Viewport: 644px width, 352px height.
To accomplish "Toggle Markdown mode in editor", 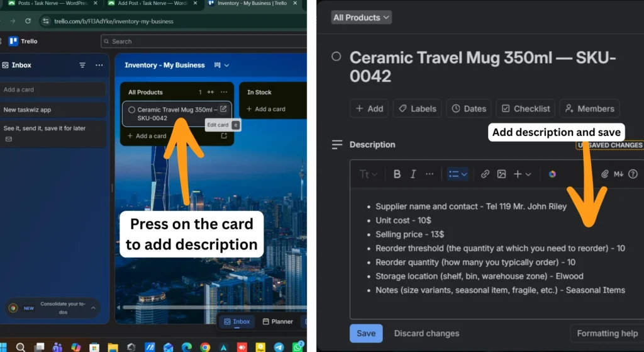I will 619,174.
